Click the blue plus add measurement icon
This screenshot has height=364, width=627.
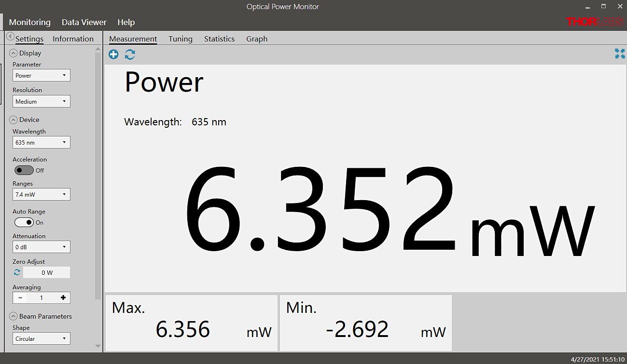coord(113,54)
